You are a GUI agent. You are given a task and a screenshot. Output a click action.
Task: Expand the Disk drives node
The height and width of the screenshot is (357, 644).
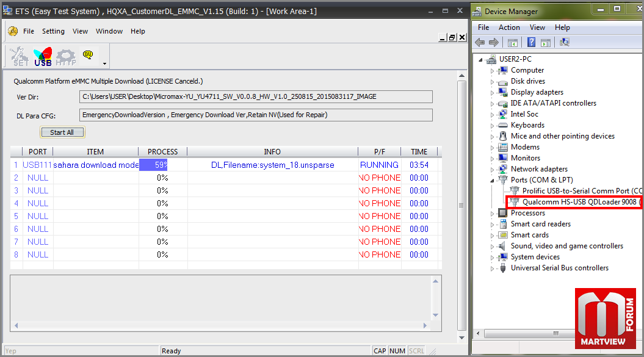coord(492,82)
